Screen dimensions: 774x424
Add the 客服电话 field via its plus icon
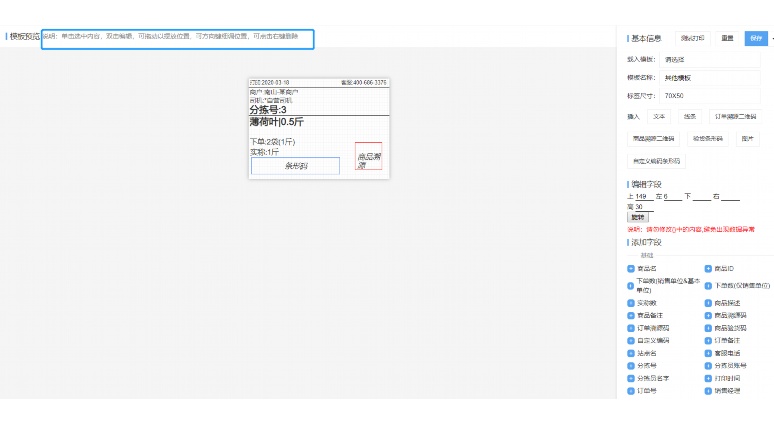708,353
